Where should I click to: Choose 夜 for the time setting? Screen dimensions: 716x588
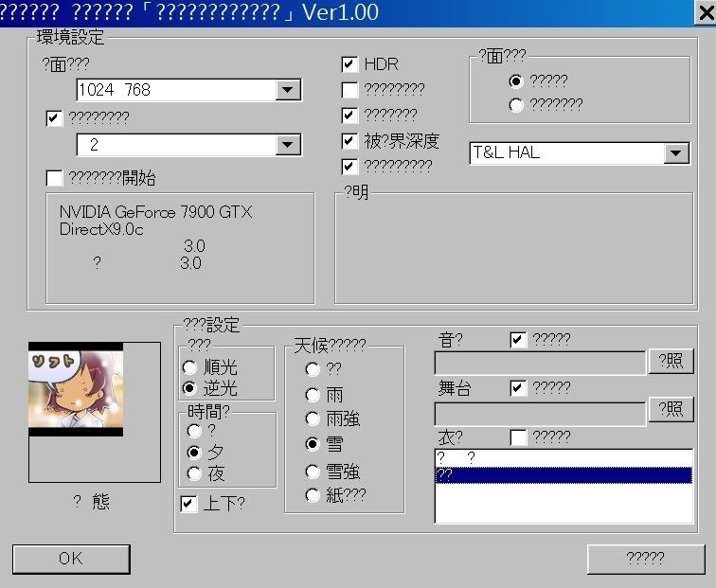[195, 473]
